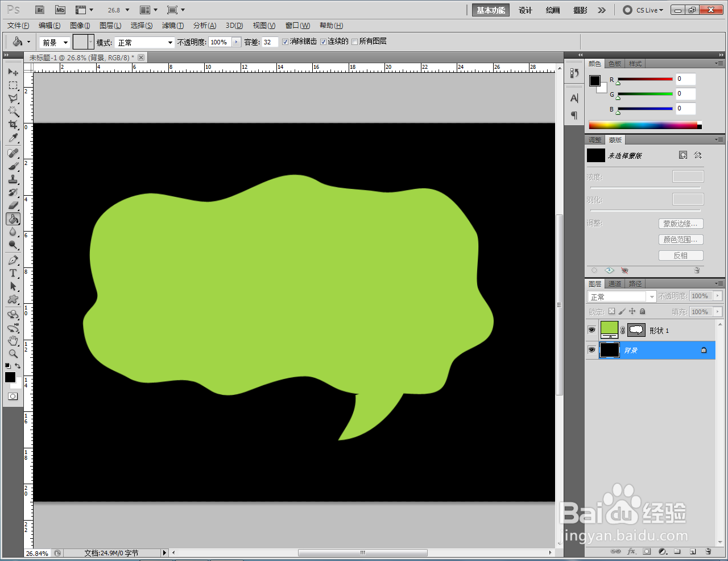Select the Zoom tool
Screen dimensions: 728x561
click(13, 354)
